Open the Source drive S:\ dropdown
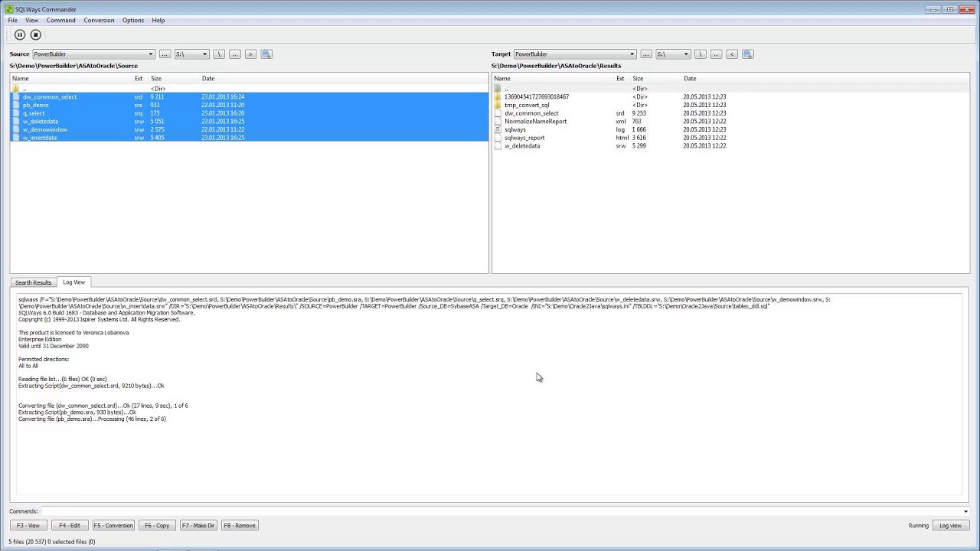 point(191,54)
